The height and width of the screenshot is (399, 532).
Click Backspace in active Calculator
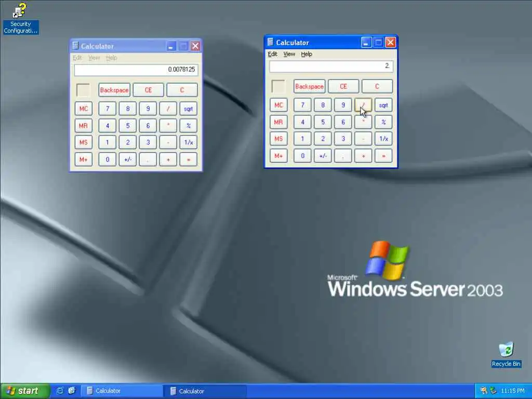309,87
